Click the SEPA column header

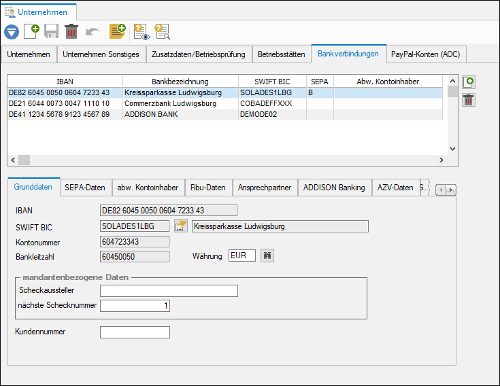[320, 81]
